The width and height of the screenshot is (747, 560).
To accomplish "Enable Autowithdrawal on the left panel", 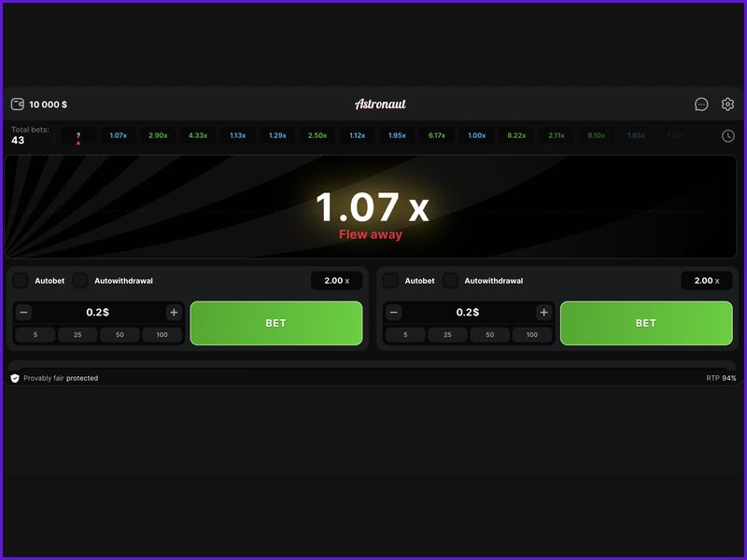I will point(78,280).
